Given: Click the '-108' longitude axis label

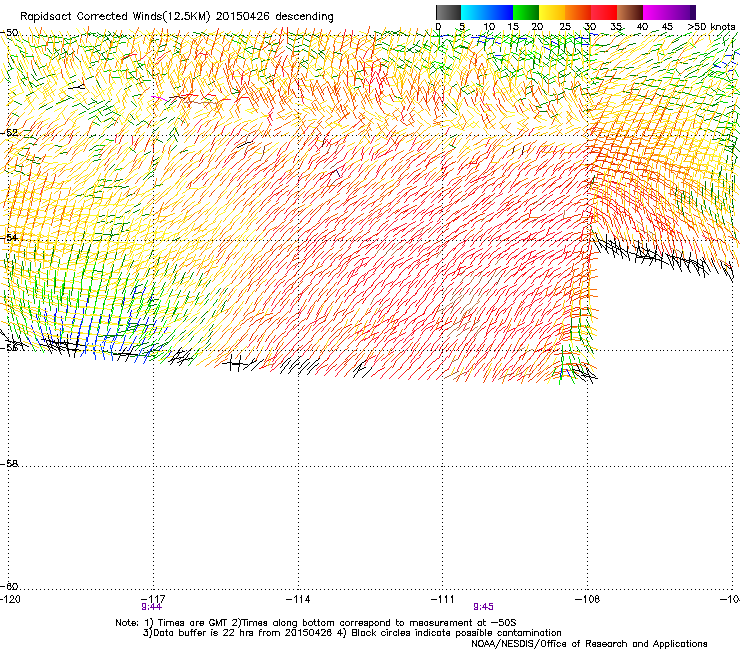Looking at the screenshot, I should click(588, 599).
